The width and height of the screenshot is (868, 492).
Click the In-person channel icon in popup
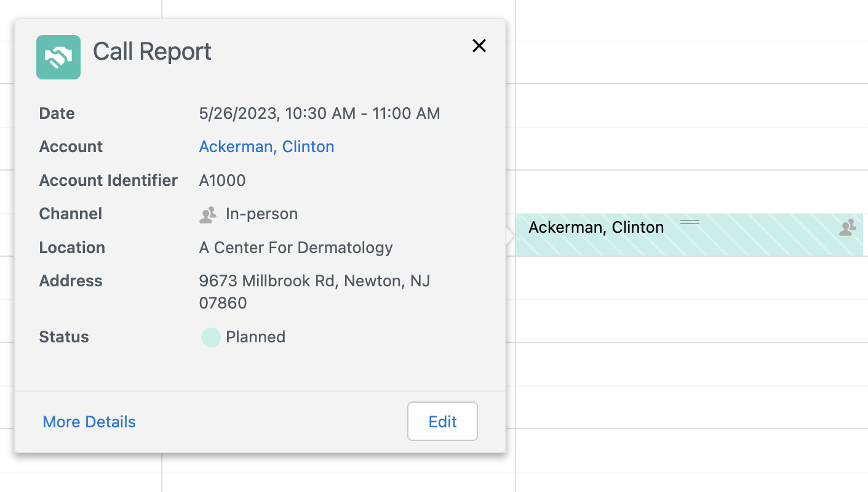pos(209,214)
